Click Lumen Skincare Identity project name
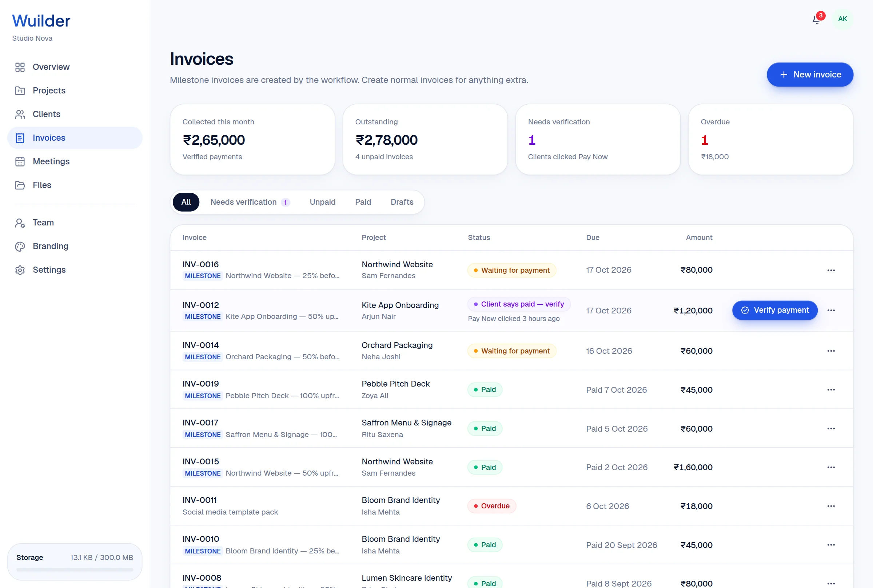 click(x=407, y=578)
